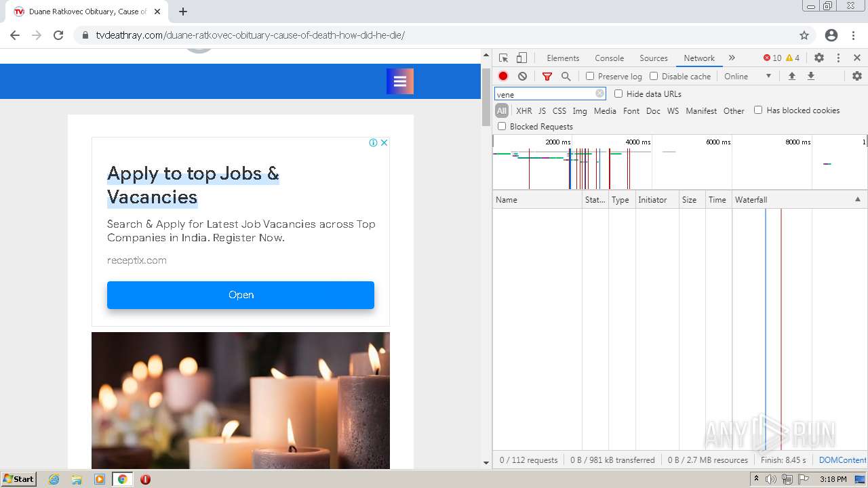This screenshot has height=488, width=868.
Task: Filter requests by Doc
Action: coord(653,111)
